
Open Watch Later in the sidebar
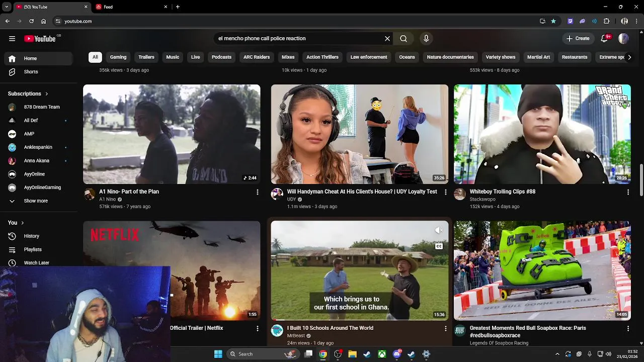pyautogui.click(x=38, y=263)
